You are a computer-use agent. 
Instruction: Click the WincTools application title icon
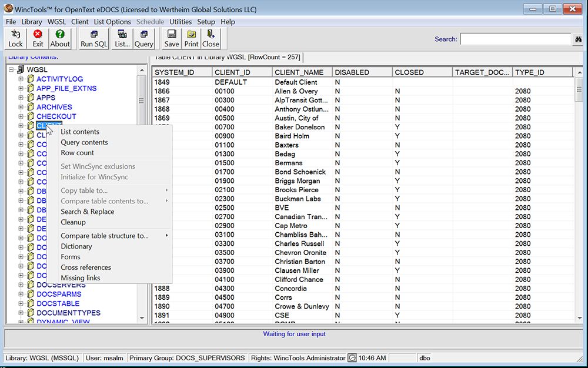tap(8, 8)
